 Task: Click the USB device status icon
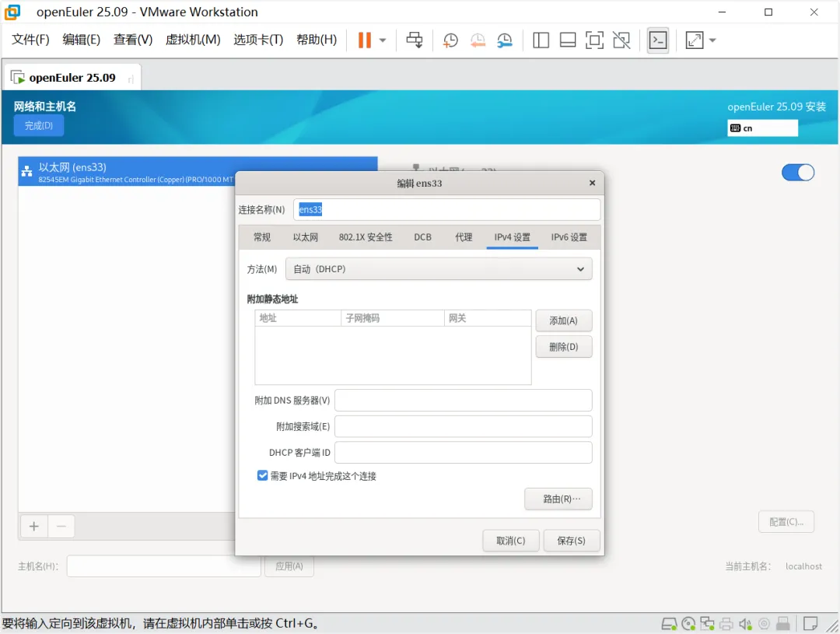(783, 624)
